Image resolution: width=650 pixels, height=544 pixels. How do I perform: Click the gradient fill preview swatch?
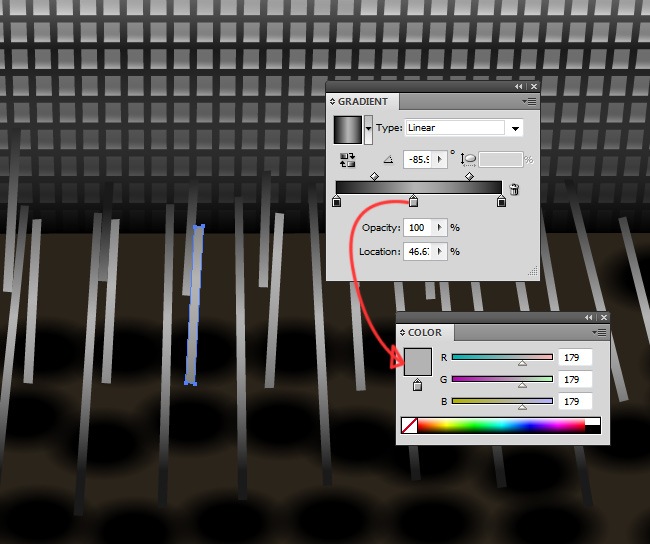(348, 130)
